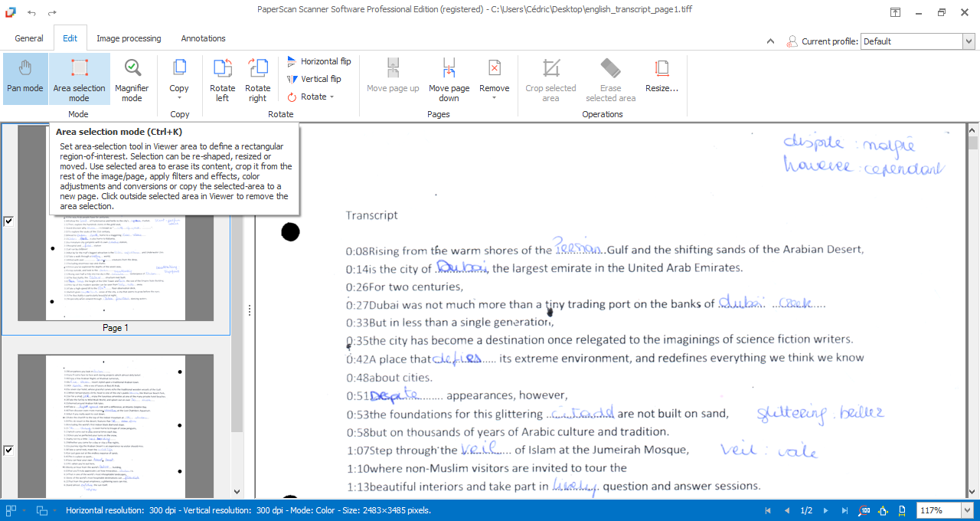Go to the next page
The width and height of the screenshot is (980, 521).
tap(825, 510)
